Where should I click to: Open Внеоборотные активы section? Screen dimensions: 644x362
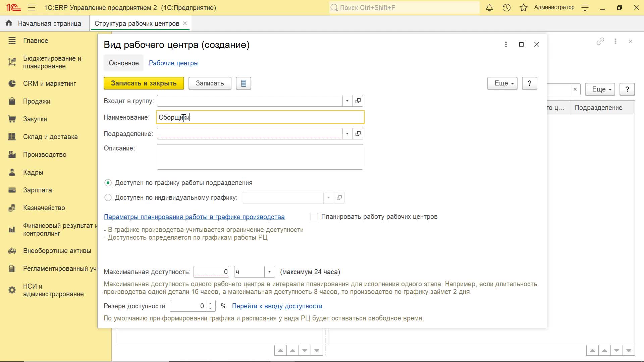pos(57,251)
